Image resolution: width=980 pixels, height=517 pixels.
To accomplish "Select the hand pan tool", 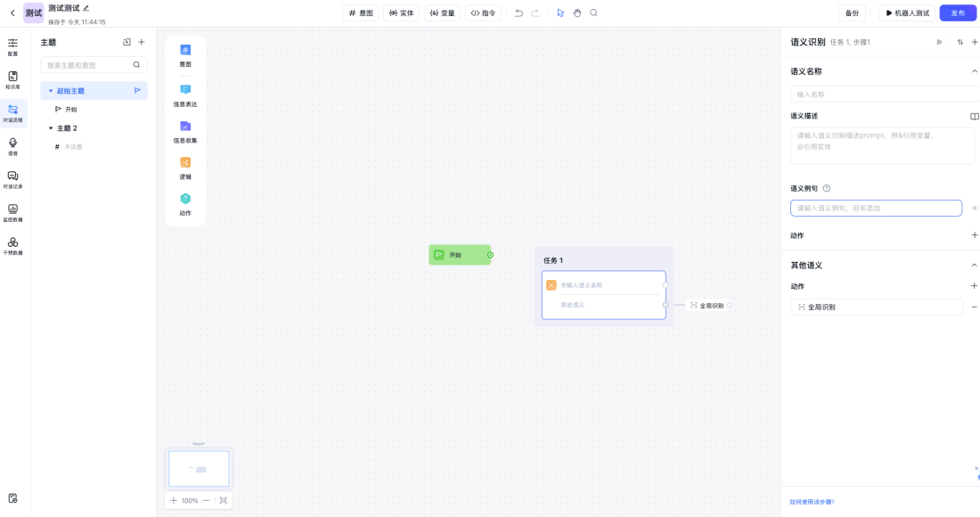I will tap(576, 13).
